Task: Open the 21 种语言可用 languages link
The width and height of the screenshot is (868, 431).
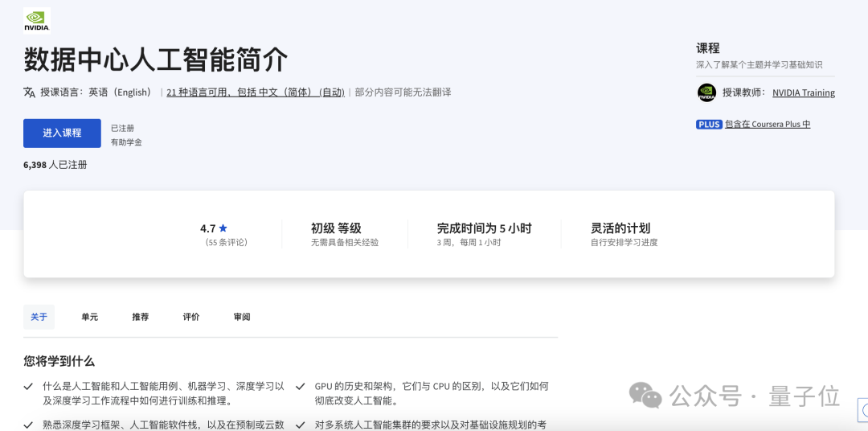Action: pos(256,92)
